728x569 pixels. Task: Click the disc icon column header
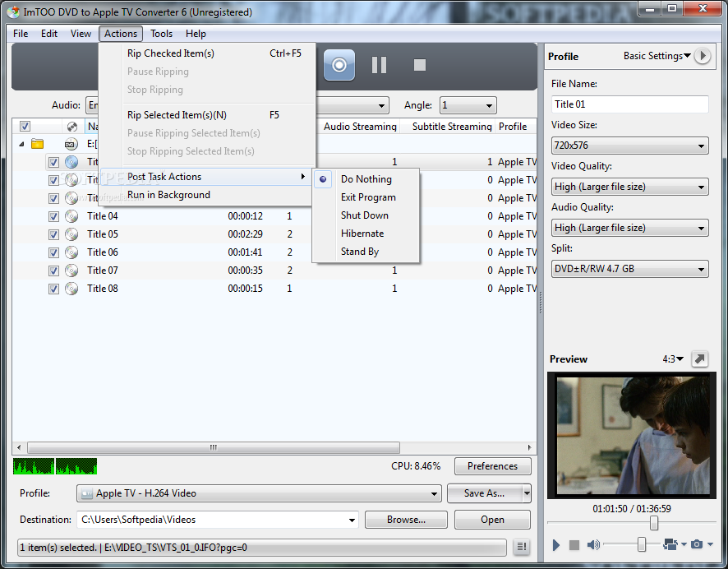[x=72, y=127]
